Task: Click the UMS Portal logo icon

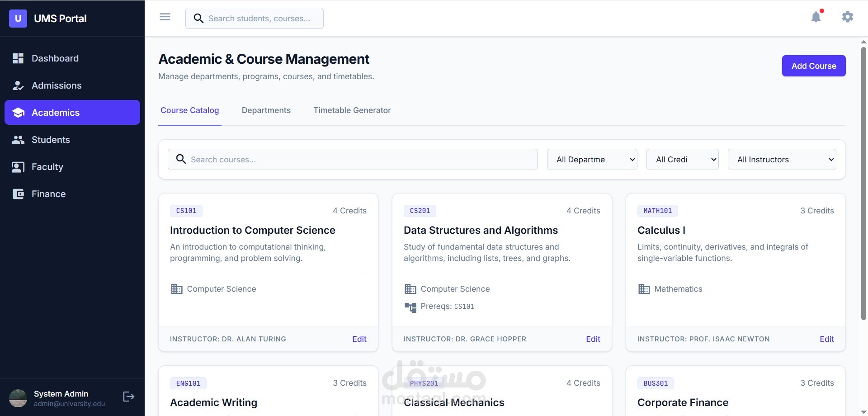Action: (18, 19)
